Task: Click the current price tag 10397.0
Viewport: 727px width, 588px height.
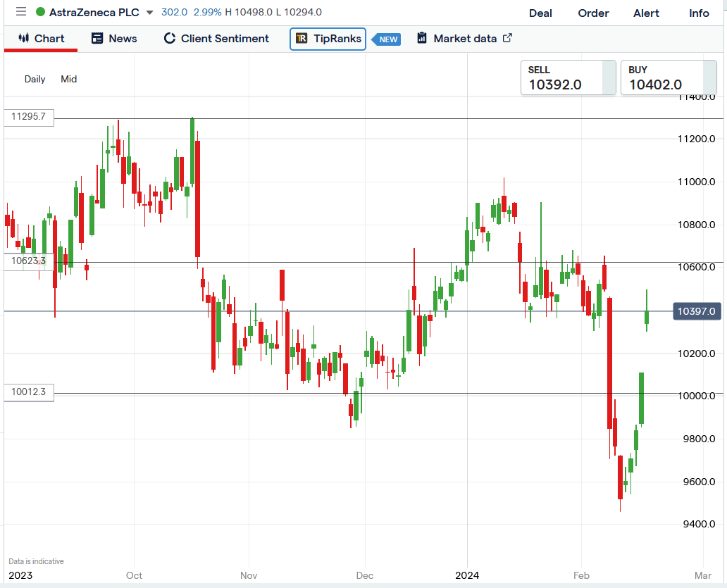Action: pyautogui.click(x=697, y=311)
